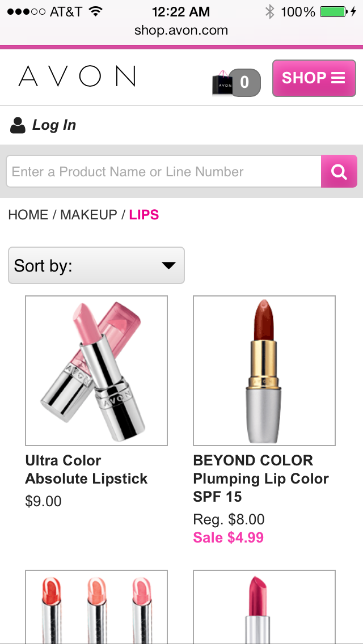Tap the Wi-Fi signal icon
Screen dimensions: 363x644
(x=96, y=11)
